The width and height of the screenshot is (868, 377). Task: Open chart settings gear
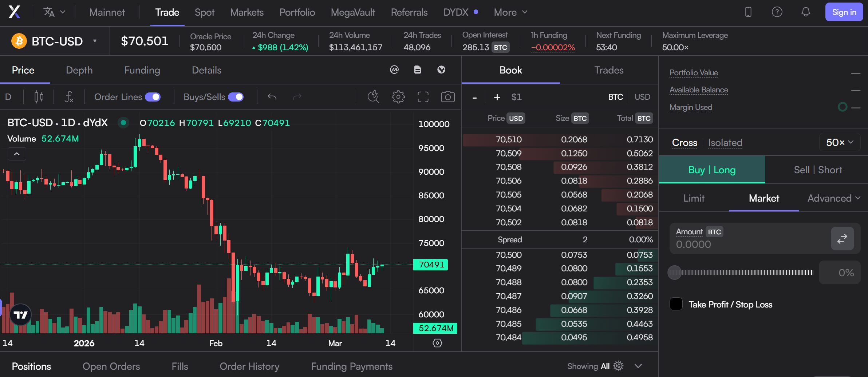coord(398,97)
